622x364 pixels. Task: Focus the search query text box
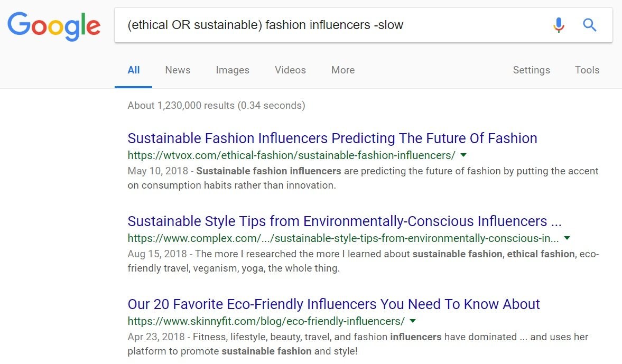click(328, 25)
